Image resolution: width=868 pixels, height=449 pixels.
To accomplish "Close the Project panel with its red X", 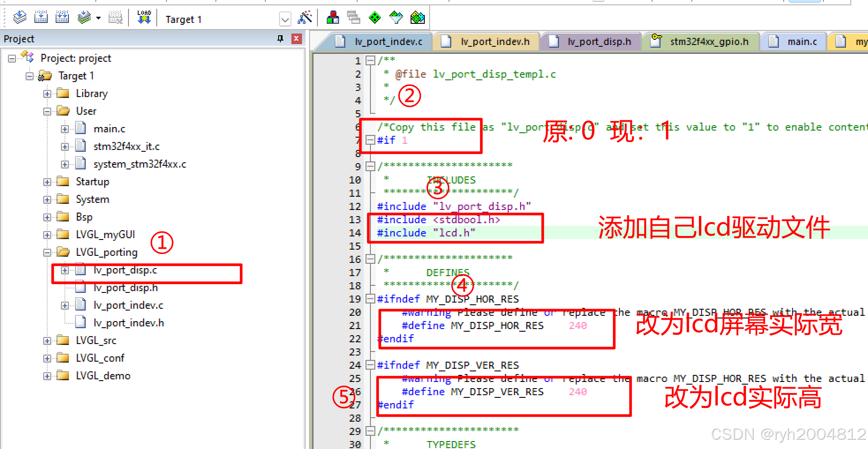I will [x=296, y=39].
